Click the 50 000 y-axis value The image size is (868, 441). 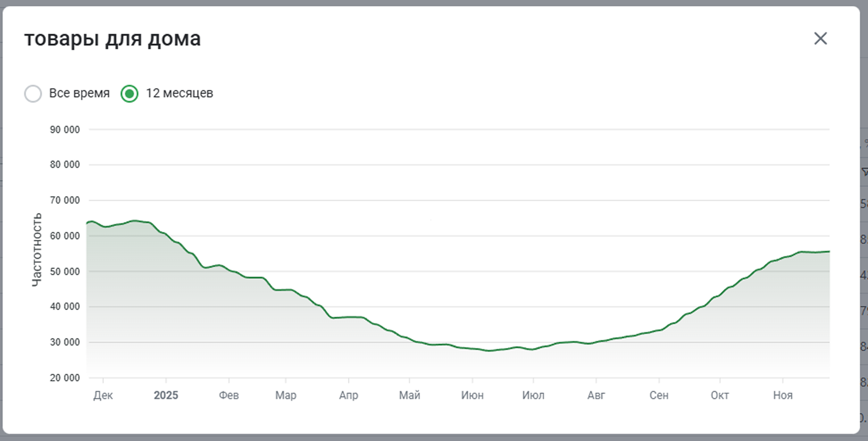pos(65,271)
